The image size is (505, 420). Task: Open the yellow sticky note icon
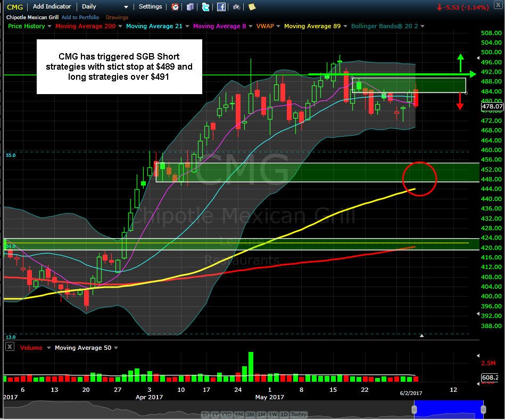pos(252,7)
